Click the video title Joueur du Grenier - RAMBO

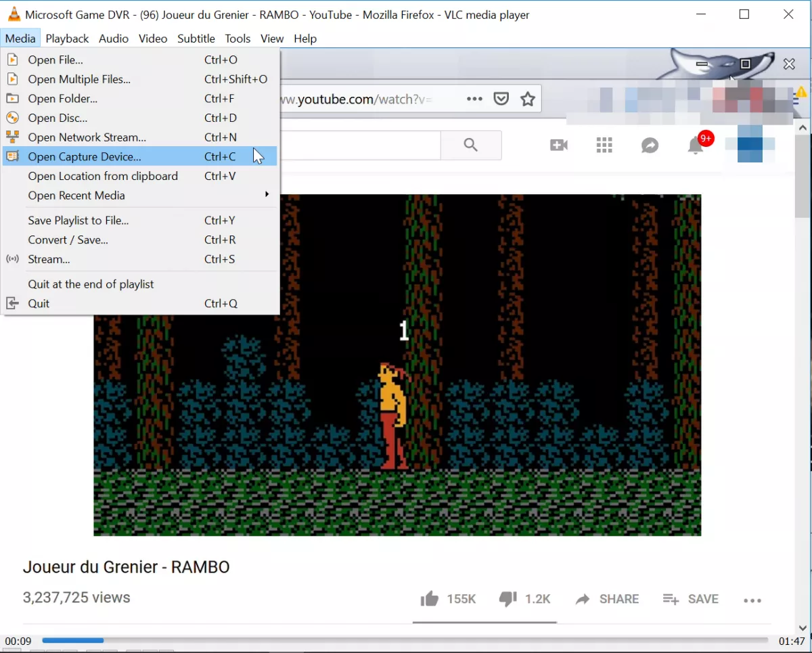[127, 567]
